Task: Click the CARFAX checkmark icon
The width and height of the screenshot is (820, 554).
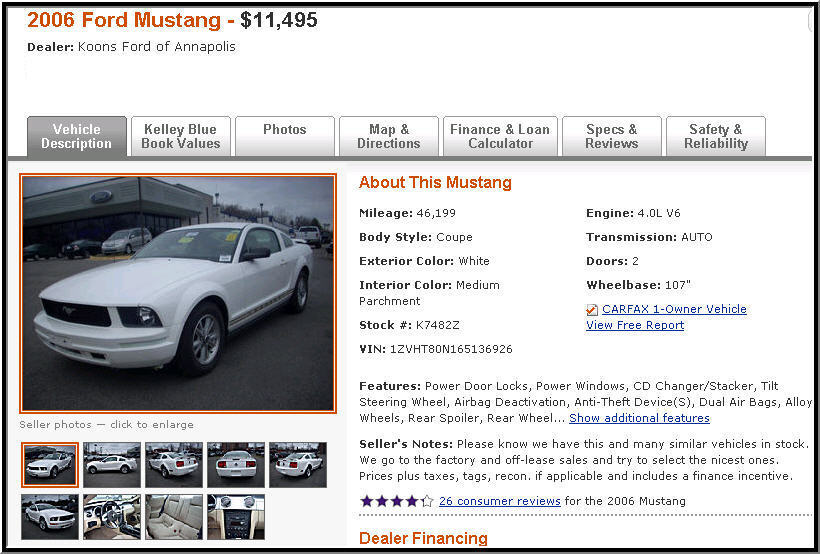Action: click(x=592, y=310)
